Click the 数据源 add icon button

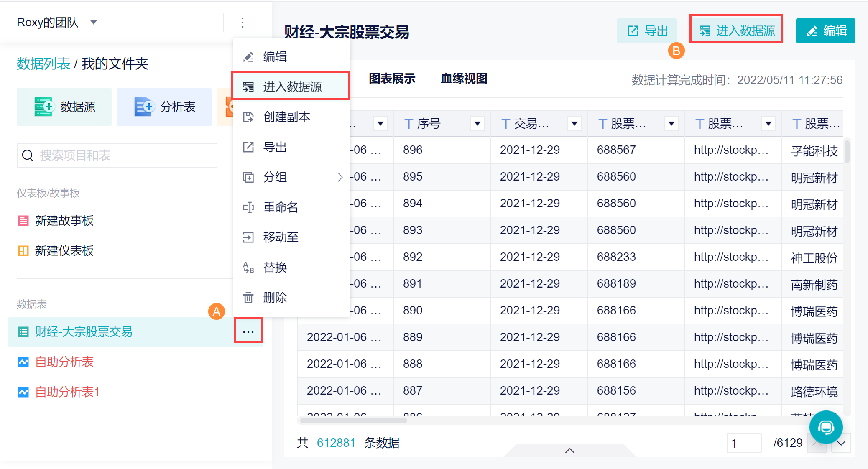[64, 107]
